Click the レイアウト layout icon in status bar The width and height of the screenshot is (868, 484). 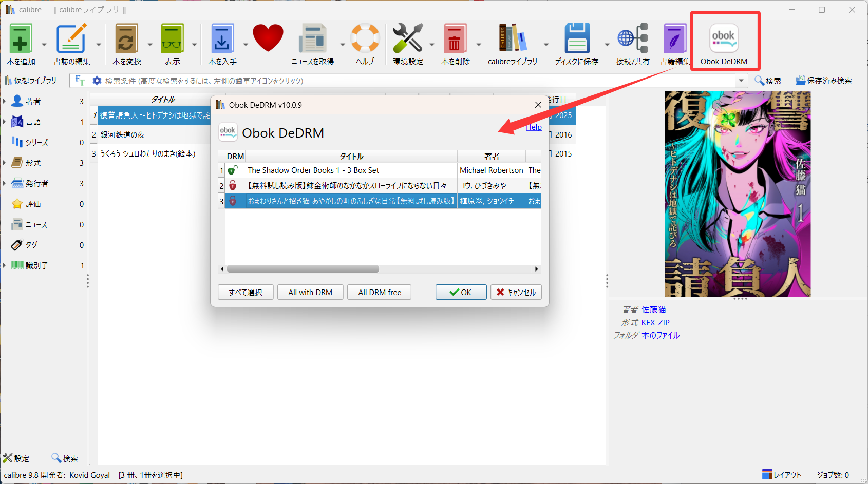pos(782,475)
